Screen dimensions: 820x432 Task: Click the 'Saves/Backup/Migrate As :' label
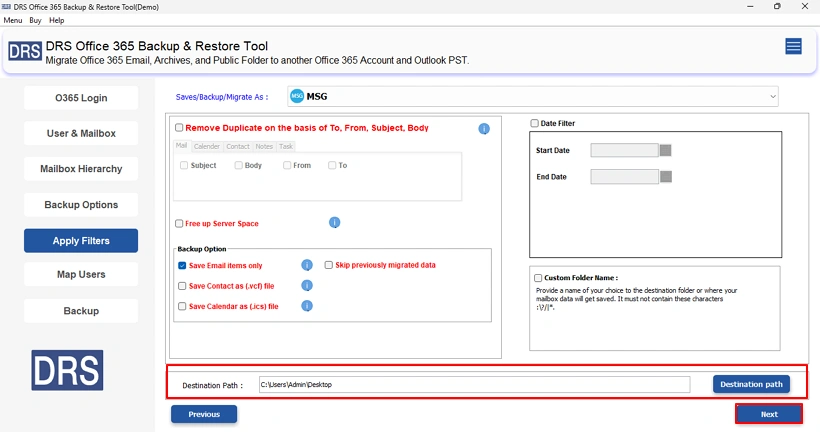(222, 97)
